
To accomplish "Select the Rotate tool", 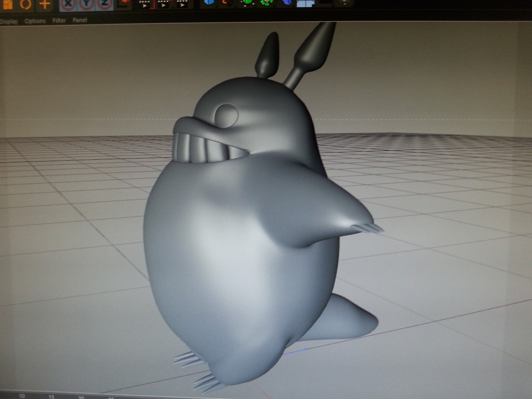I will (x=25, y=4).
